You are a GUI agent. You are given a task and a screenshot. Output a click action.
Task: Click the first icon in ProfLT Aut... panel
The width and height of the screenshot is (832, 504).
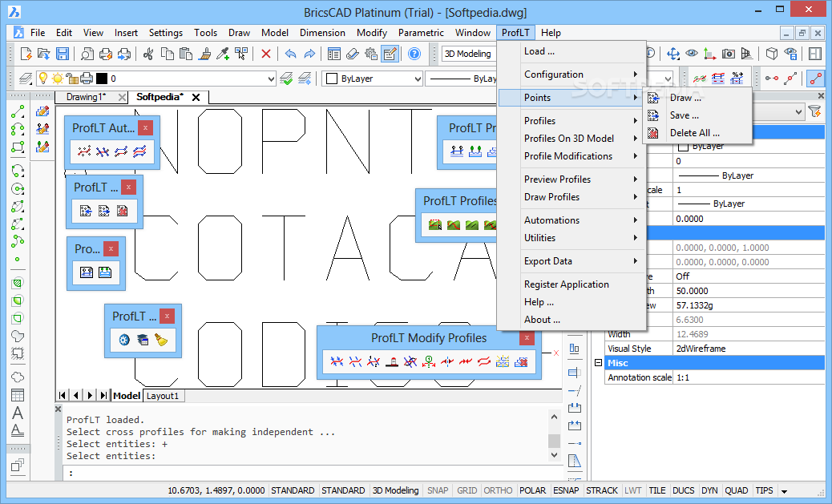pyautogui.click(x=84, y=151)
